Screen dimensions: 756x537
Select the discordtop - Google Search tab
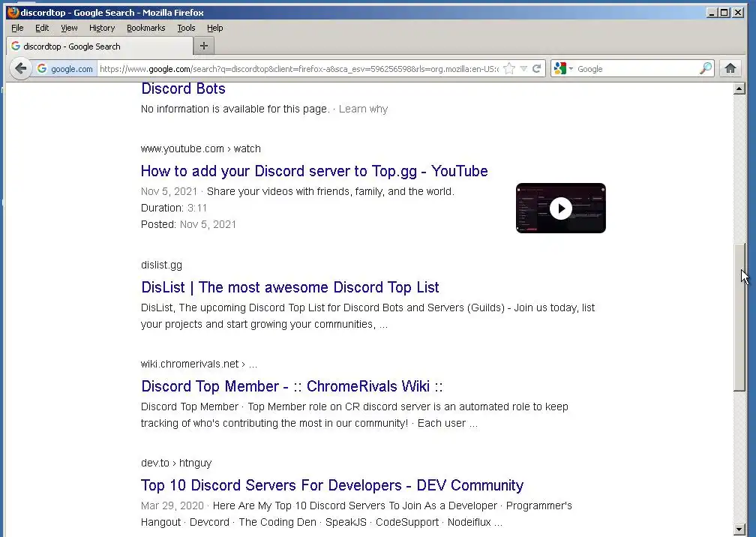coord(100,46)
